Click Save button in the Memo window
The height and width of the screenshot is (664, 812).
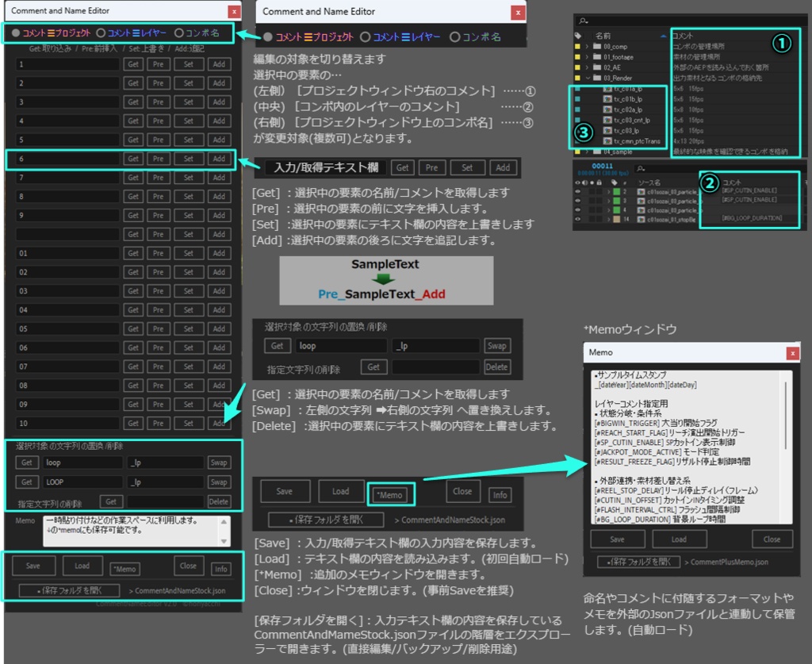[x=617, y=539]
